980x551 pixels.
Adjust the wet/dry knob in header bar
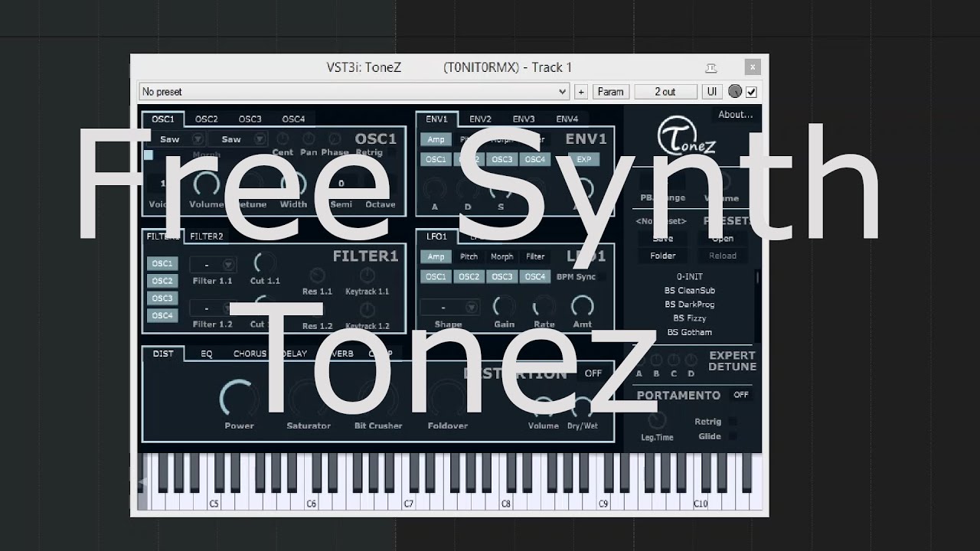[x=735, y=92]
